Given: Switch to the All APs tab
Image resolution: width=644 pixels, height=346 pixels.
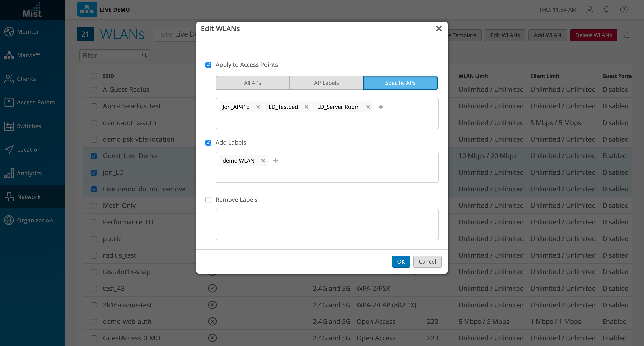Looking at the screenshot, I should pos(252,83).
